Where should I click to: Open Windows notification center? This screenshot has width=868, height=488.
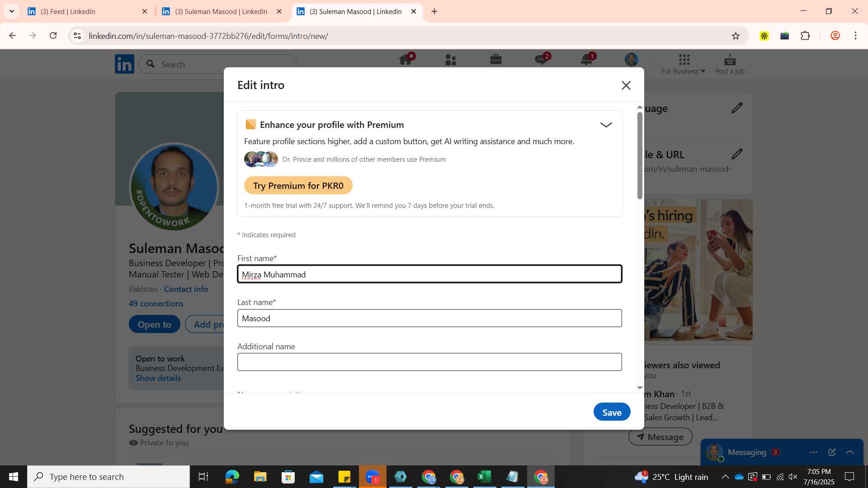coord(849,477)
